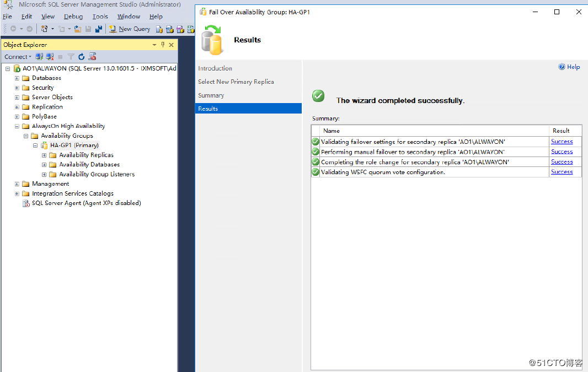Click the Help link in the wizard
Screen dimensions: 588x372
click(x=569, y=67)
